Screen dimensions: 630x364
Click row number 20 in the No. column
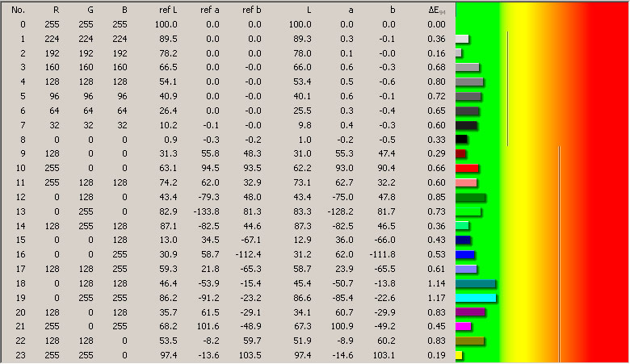coord(20,312)
